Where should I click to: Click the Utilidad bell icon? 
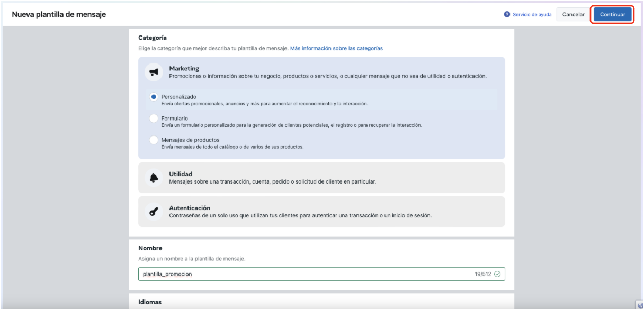[x=154, y=178]
